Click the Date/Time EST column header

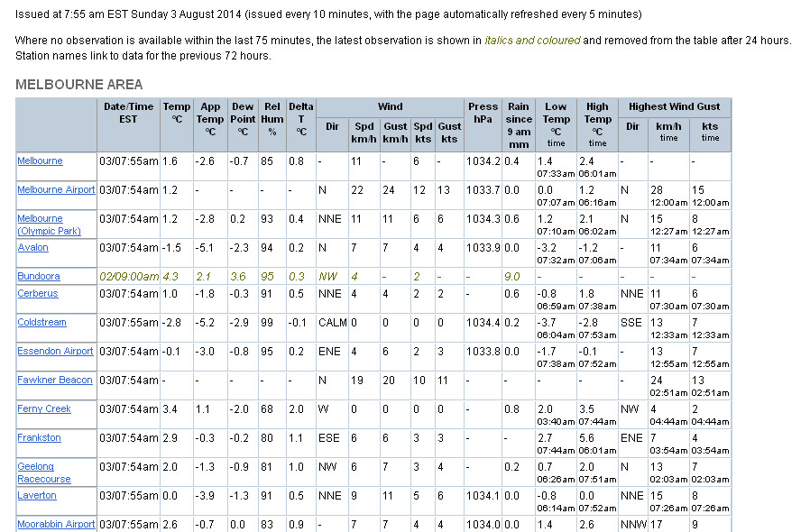pos(128,113)
